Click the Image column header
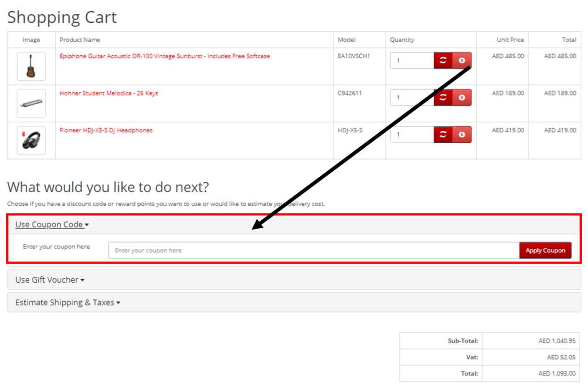 pyautogui.click(x=31, y=40)
